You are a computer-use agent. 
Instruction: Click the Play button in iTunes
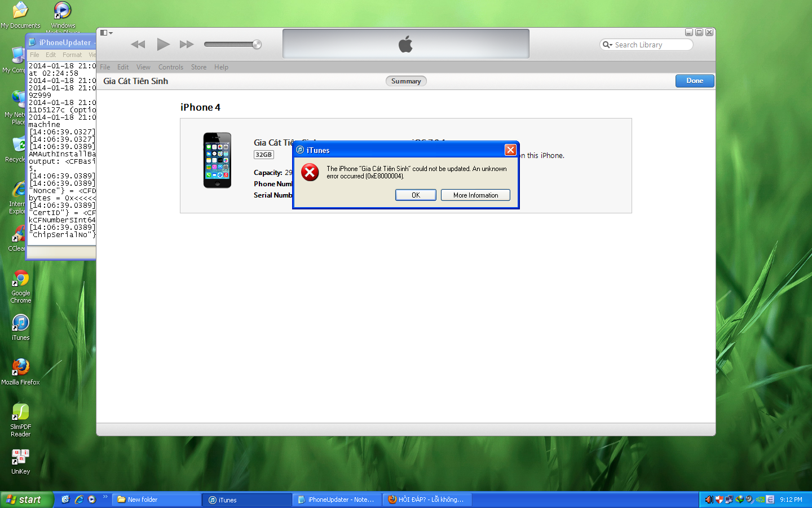click(163, 44)
